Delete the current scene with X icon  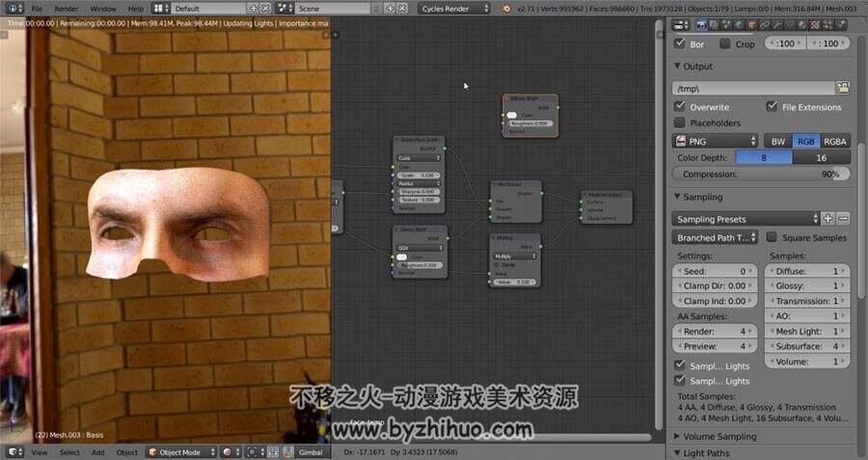click(x=402, y=9)
